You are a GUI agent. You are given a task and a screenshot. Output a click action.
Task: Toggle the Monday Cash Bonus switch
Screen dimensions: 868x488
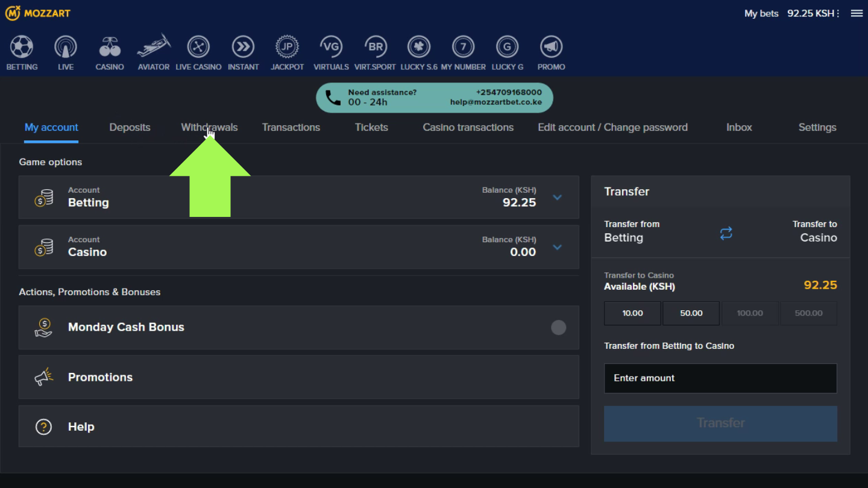pyautogui.click(x=559, y=327)
